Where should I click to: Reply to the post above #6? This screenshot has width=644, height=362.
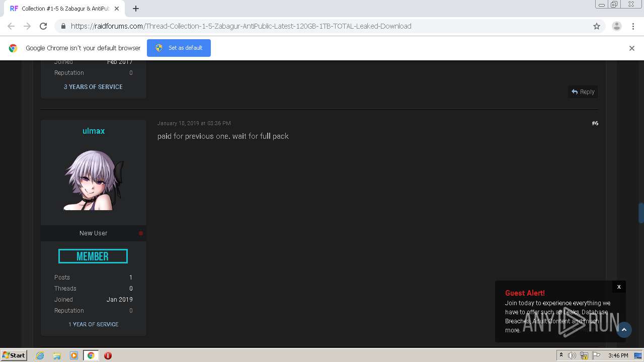tap(583, 92)
